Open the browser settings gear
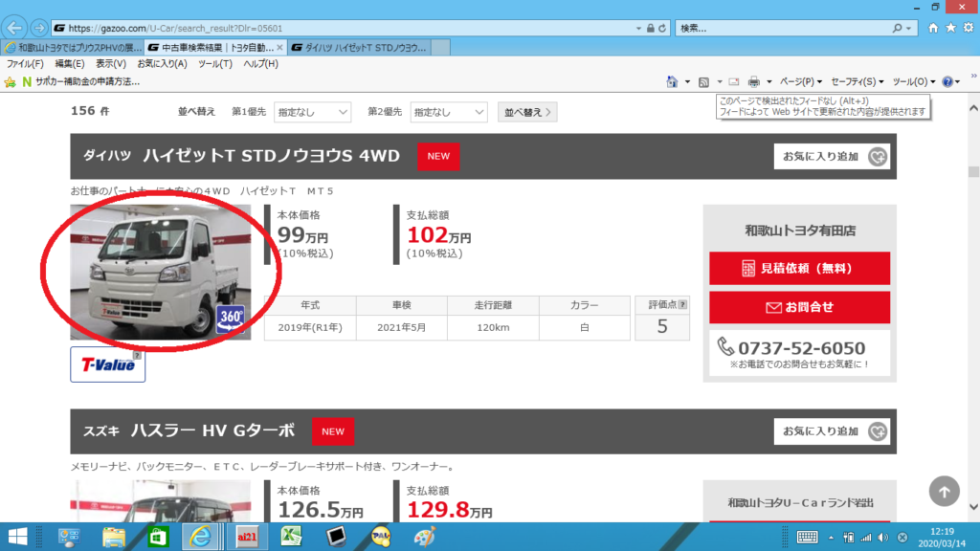980x551 pixels. pyautogui.click(x=969, y=28)
